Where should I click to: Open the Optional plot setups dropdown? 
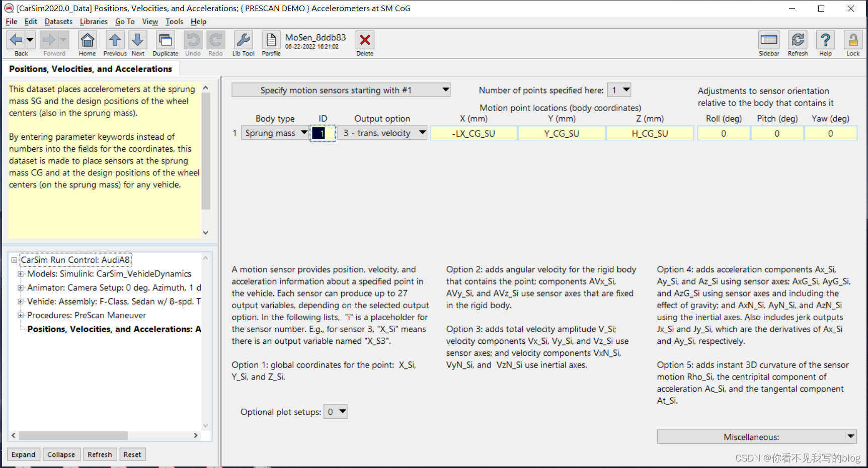pyautogui.click(x=335, y=412)
